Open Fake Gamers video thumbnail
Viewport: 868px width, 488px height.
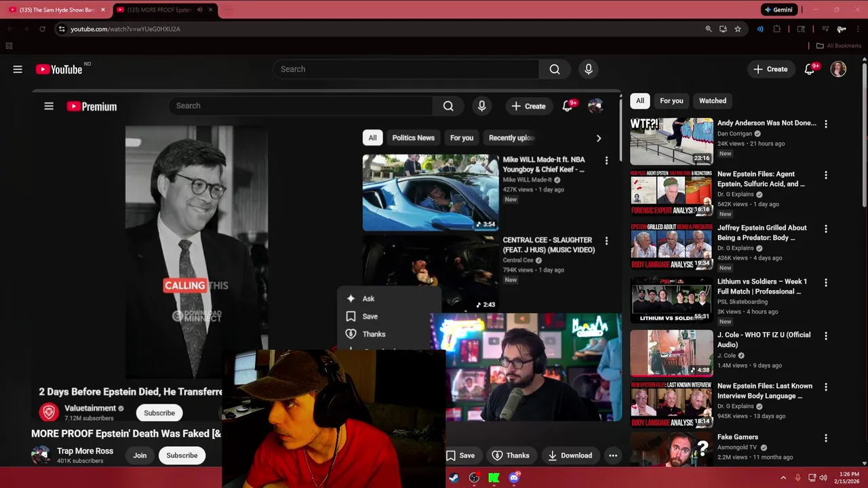[671, 449]
